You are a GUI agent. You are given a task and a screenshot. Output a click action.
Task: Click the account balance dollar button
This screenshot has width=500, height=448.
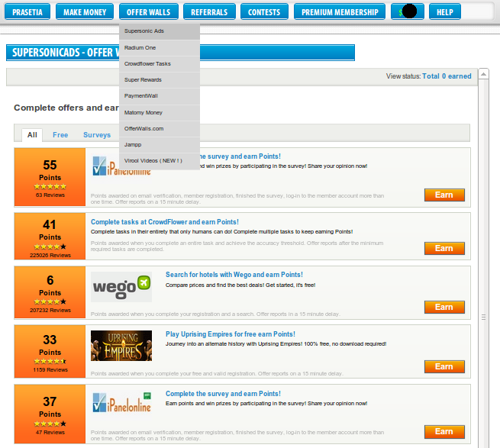[408, 11]
